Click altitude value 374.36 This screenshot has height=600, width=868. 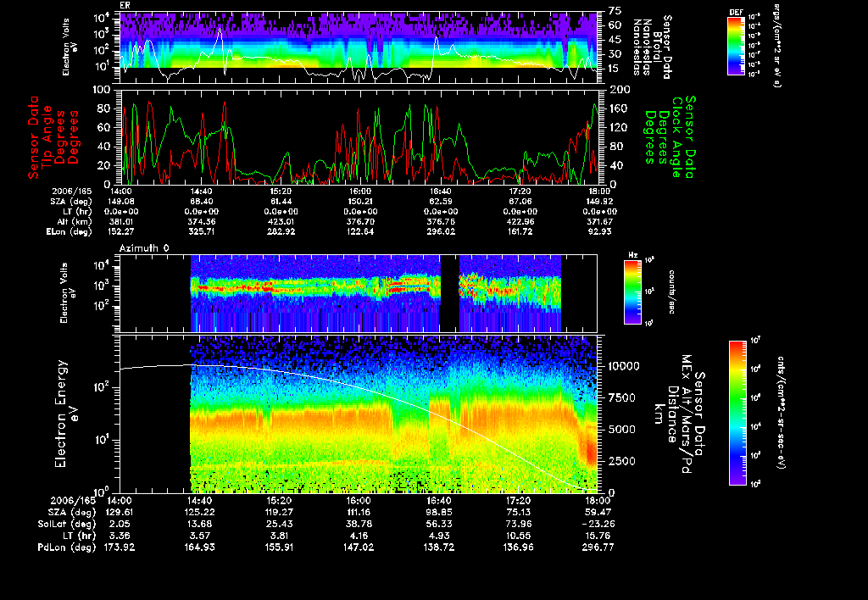202,222
